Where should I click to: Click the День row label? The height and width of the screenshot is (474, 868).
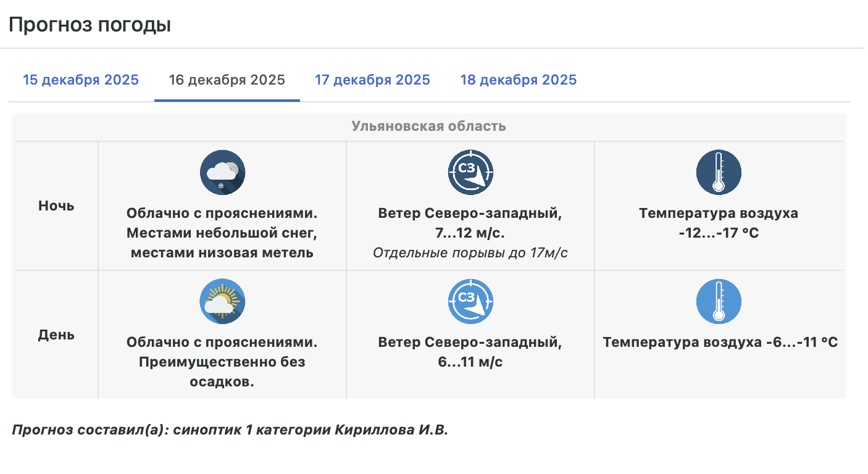pyautogui.click(x=56, y=335)
